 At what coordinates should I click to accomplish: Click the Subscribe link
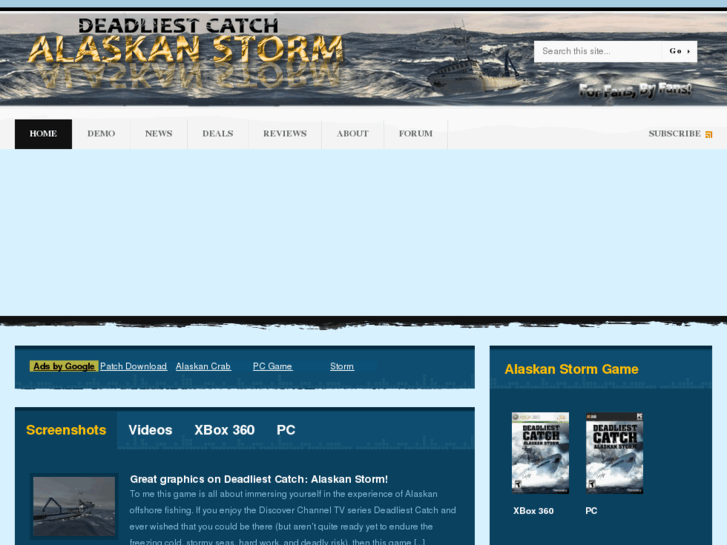[674, 134]
